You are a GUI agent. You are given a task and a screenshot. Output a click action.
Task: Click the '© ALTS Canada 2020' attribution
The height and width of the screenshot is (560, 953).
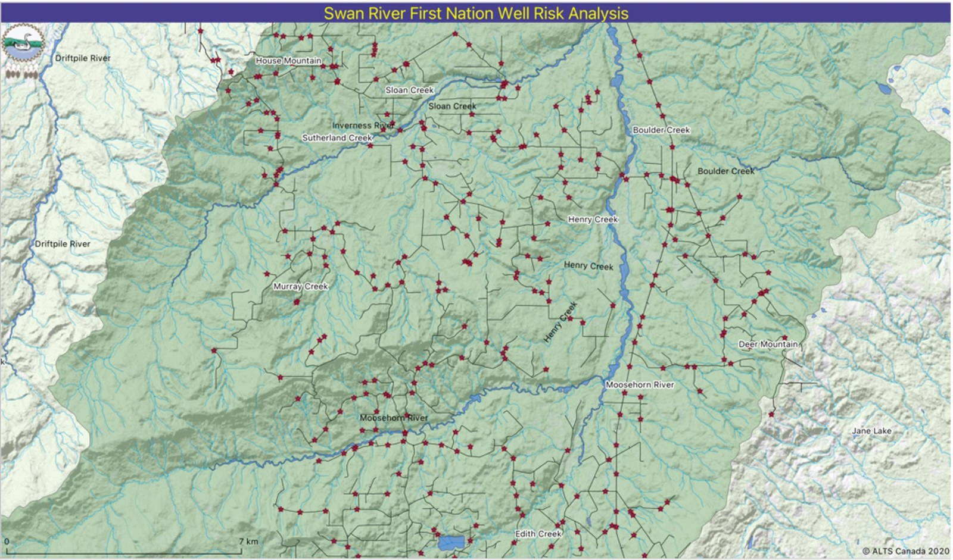905,551
